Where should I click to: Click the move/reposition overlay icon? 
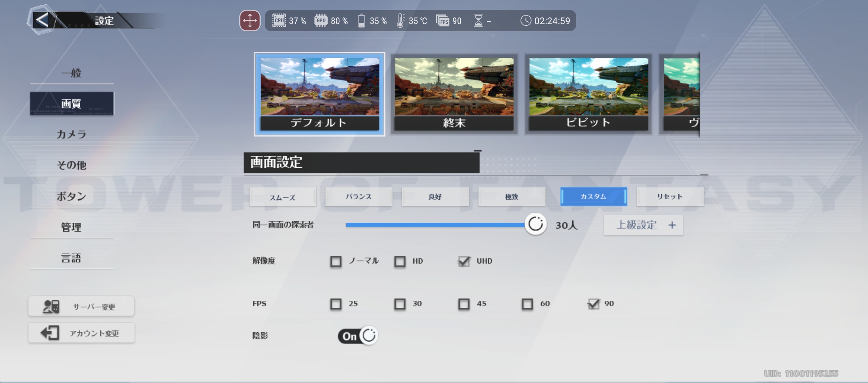[x=249, y=21]
